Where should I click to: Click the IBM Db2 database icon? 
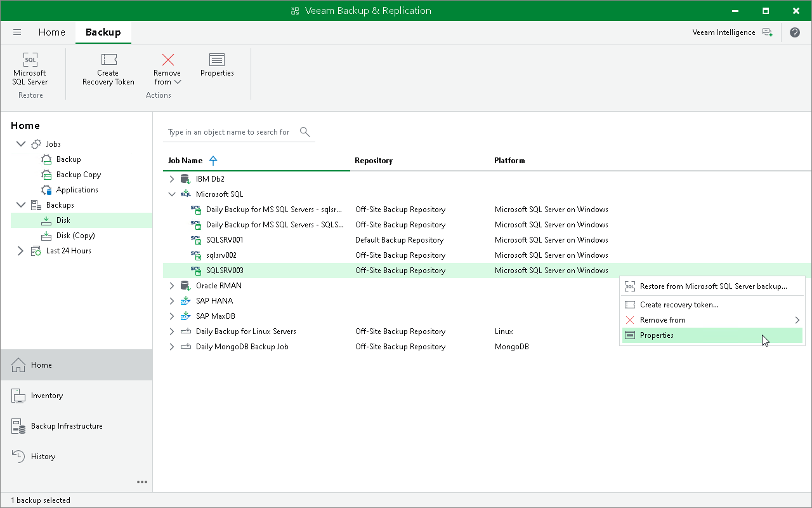[185, 179]
